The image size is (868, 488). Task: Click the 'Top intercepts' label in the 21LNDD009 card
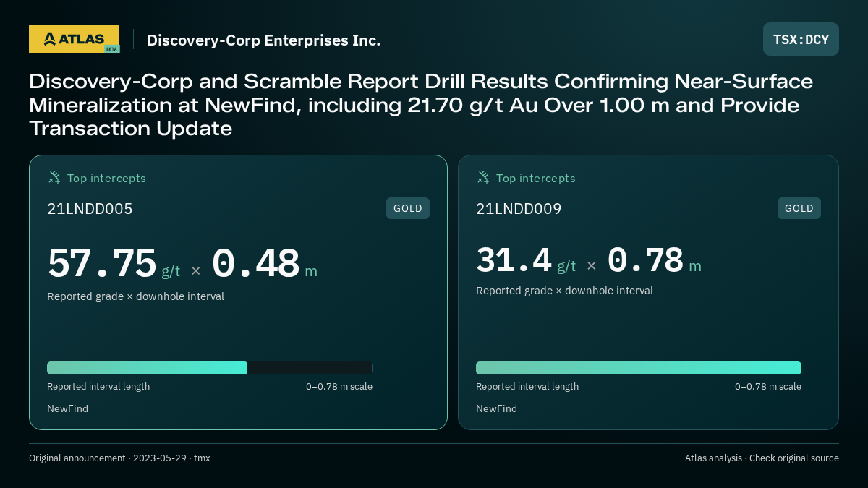click(x=535, y=178)
